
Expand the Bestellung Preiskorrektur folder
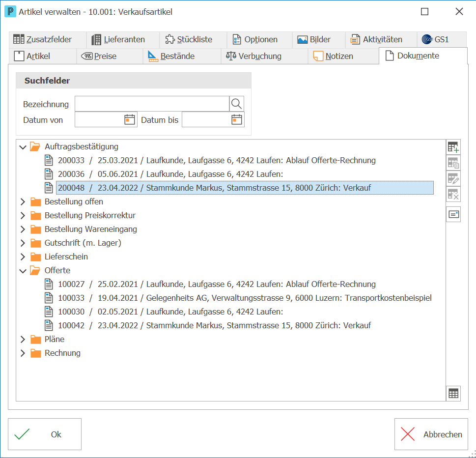click(x=23, y=215)
